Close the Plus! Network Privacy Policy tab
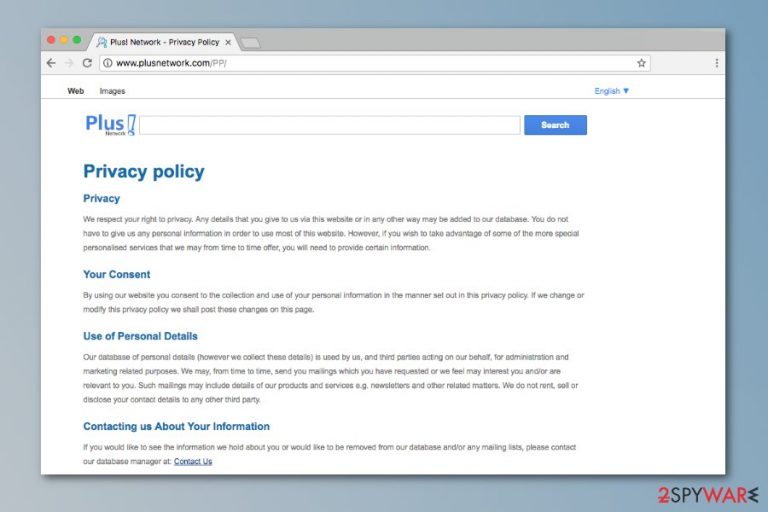Screen dimensions: 768x512 [228, 43]
